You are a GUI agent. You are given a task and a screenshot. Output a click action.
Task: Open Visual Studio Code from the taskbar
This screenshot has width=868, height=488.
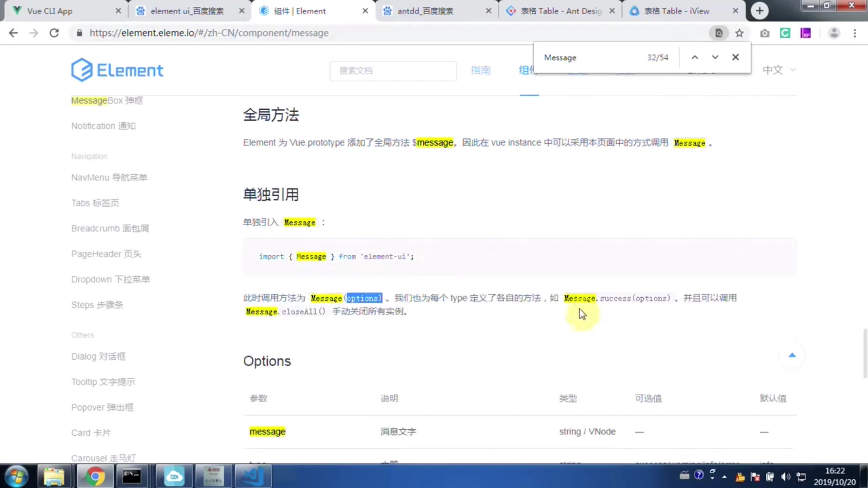253,476
